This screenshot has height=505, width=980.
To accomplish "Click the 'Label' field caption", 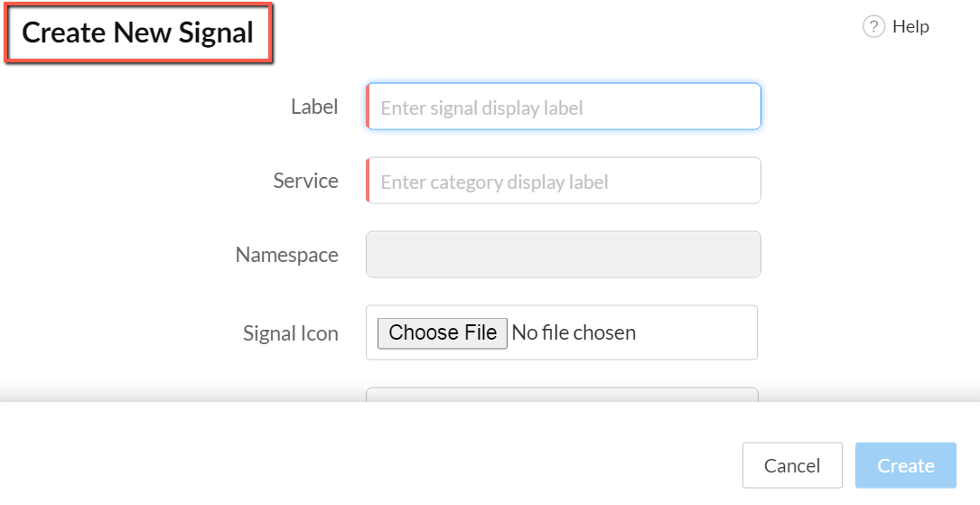I will pos(314,107).
